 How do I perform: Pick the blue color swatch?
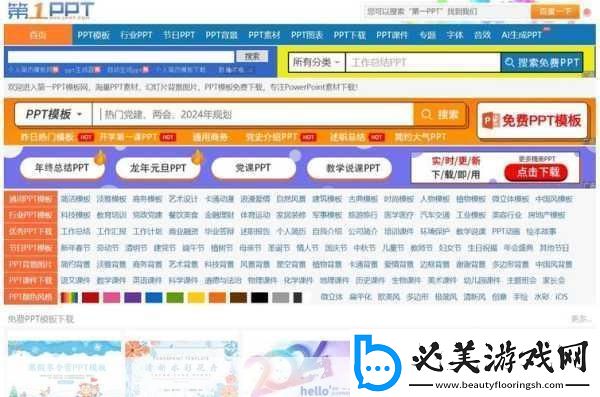(154, 297)
